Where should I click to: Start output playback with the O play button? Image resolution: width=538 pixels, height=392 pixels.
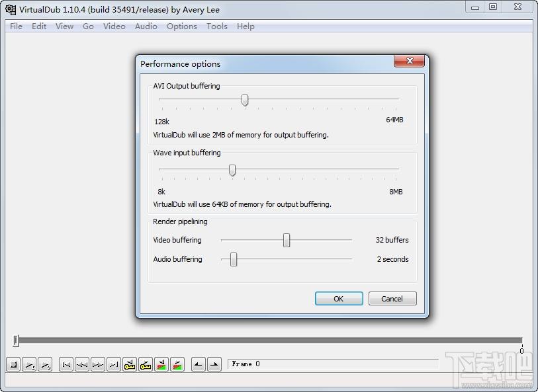coord(45,365)
